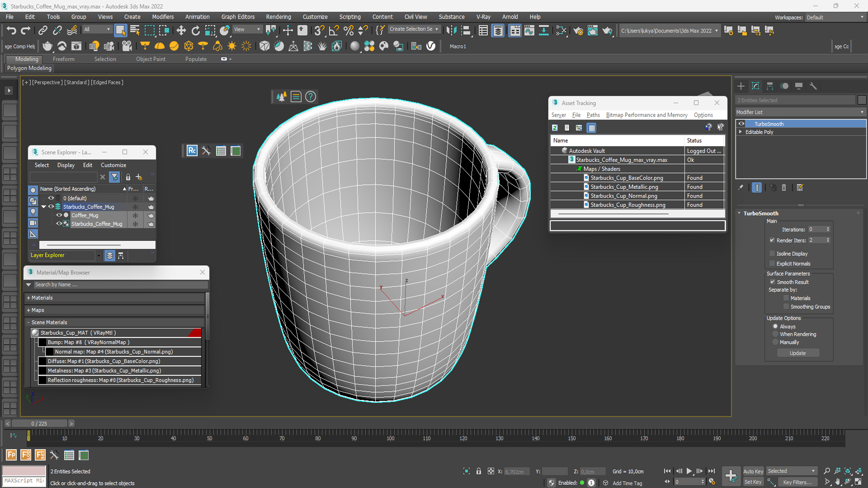Open the Utilities wrench tab
The height and width of the screenshot is (488, 868).
(x=813, y=86)
